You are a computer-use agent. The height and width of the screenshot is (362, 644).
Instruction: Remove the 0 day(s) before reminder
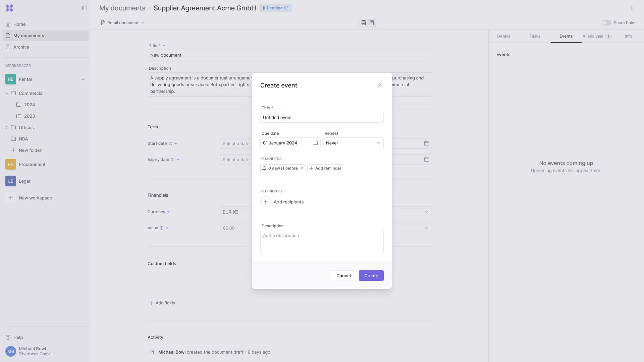(302, 168)
